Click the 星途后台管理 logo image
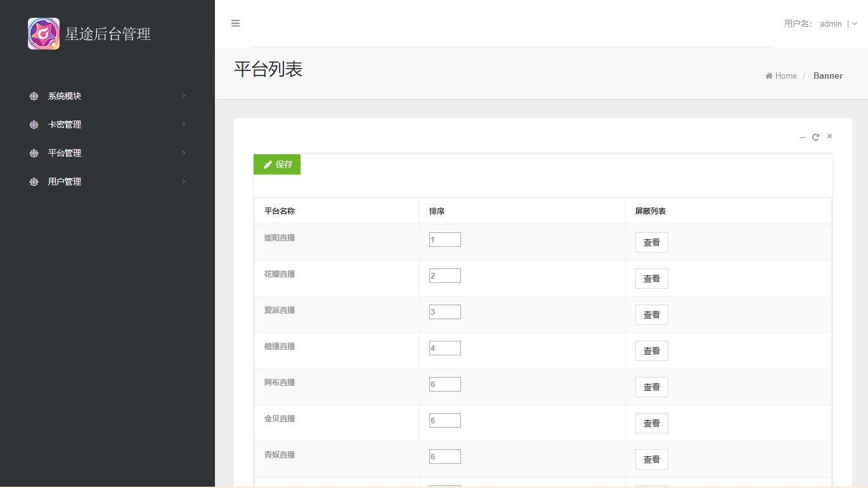Image resolution: width=868 pixels, height=488 pixels. point(44,34)
